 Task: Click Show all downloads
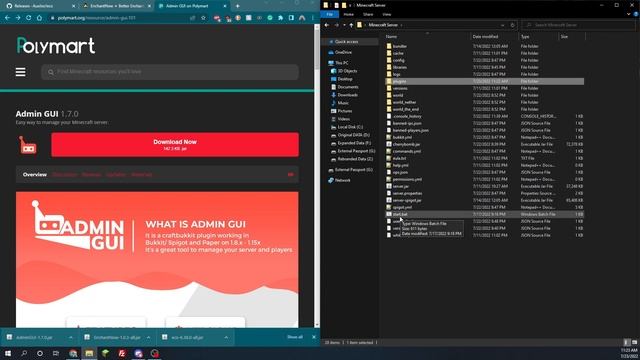pyautogui.click(x=295, y=337)
